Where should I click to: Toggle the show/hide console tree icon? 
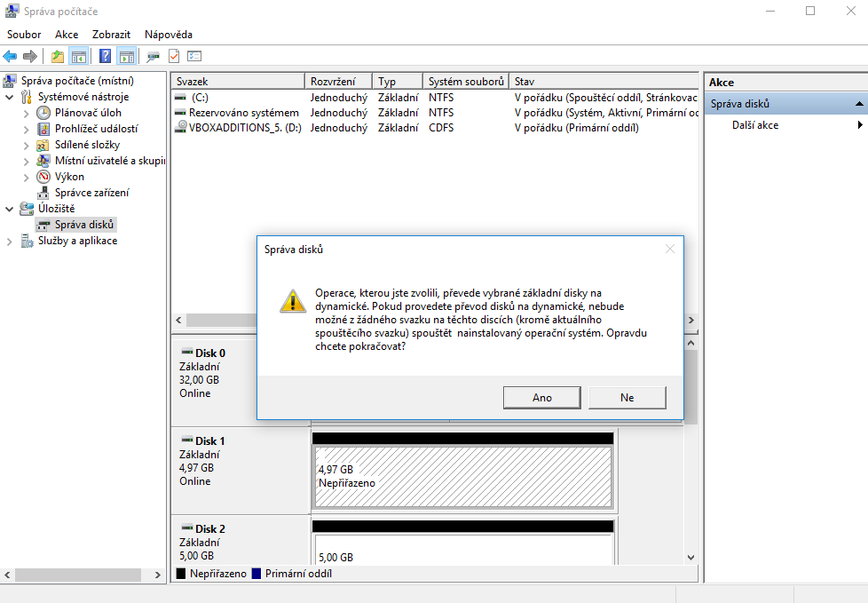(x=79, y=56)
